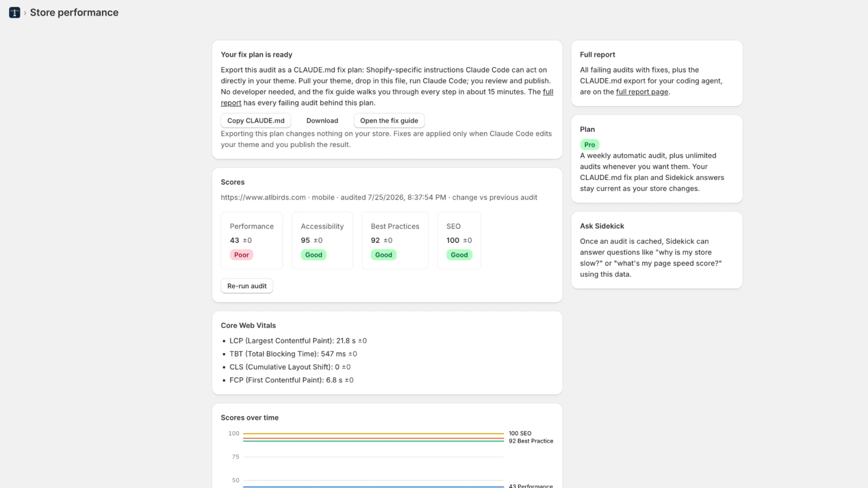This screenshot has height=488, width=868.
Task: Select the SEO score card
Action: click(x=459, y=240)
